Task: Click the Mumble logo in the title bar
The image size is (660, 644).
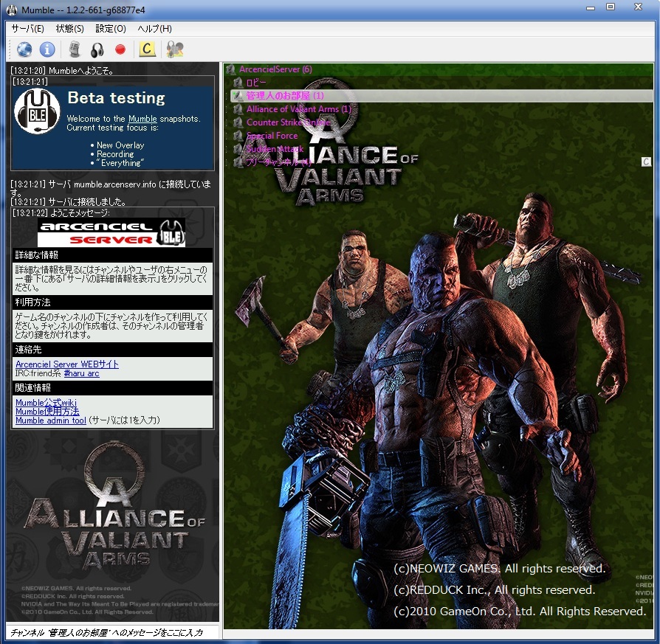Action: click(12, 10)
